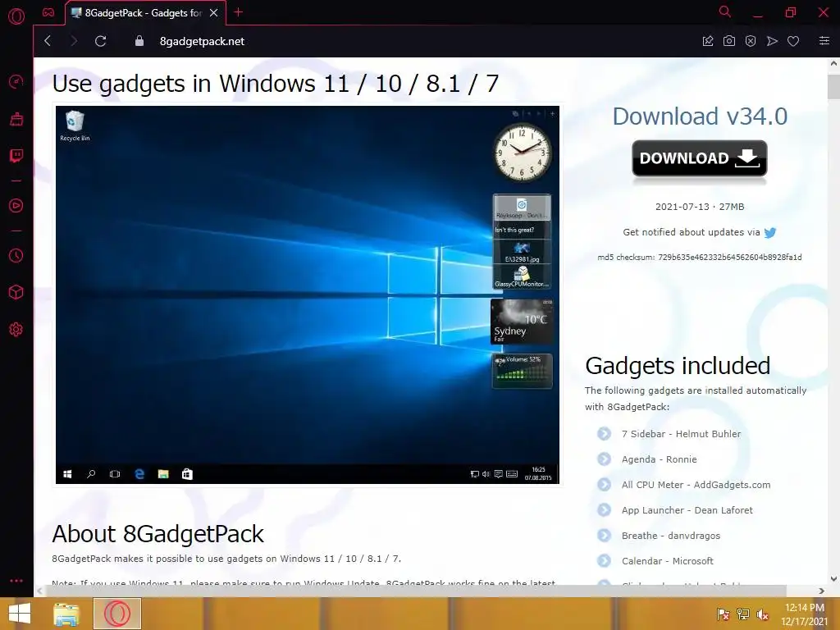Open History clock icon in sidebar

(x=16, y=256)
